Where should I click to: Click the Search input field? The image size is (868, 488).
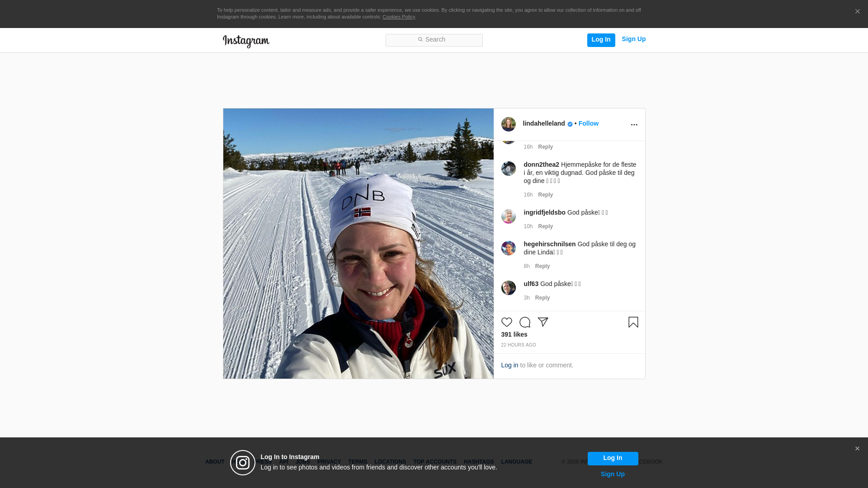pyautogui.click(x=434, y=40)
